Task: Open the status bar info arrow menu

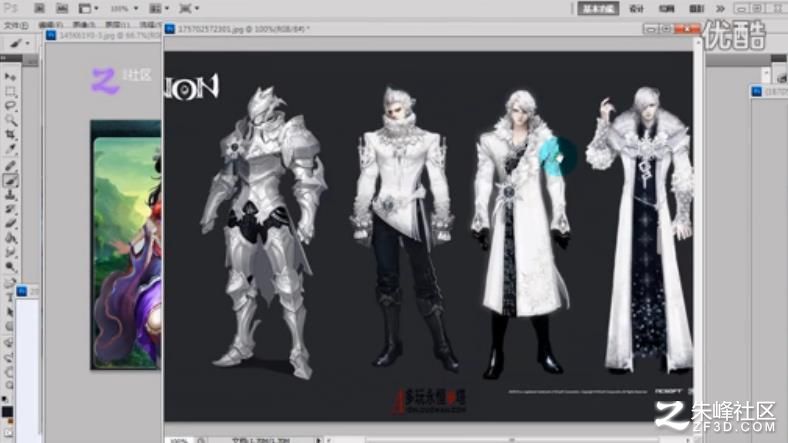Action: pos(318,440)
